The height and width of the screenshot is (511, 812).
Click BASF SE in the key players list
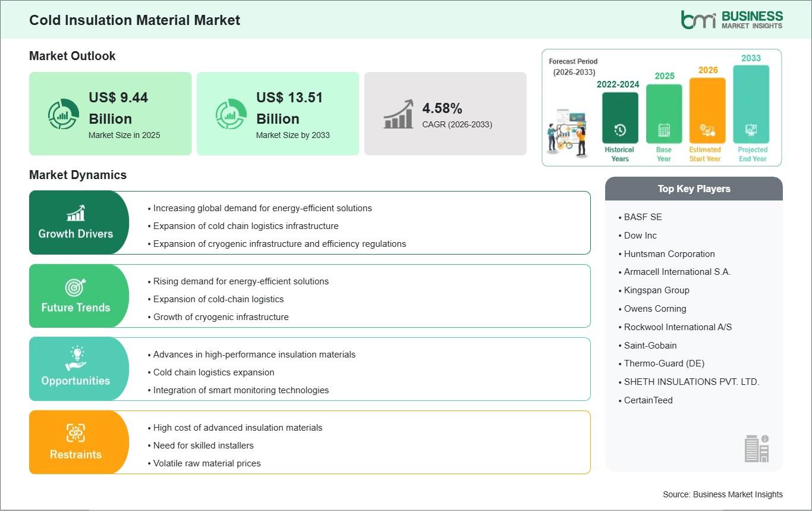(643, 217)
